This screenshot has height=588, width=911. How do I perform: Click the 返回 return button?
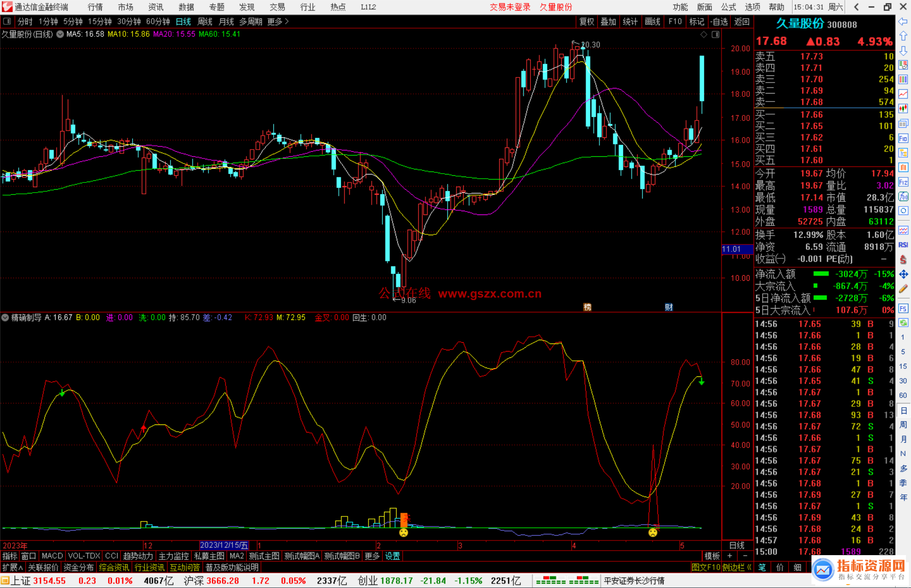(x=741, y=21)
